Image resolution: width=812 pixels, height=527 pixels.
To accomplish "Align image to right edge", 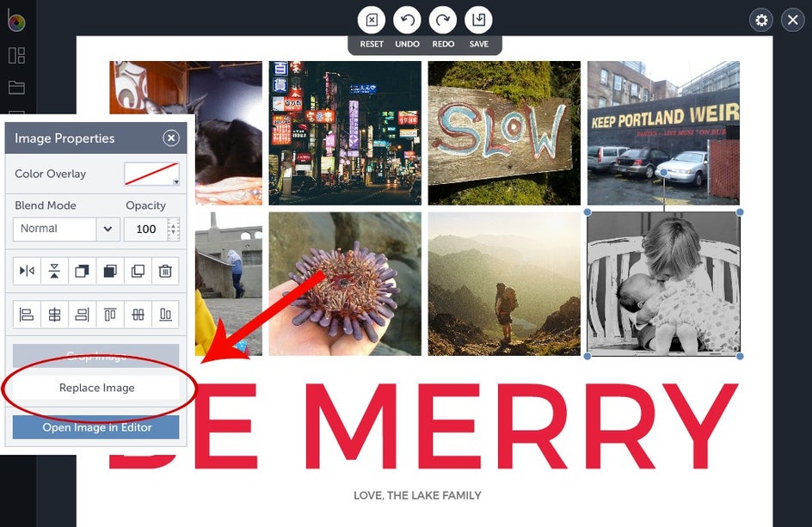I will pyautogui.click(x=82, y=315).
